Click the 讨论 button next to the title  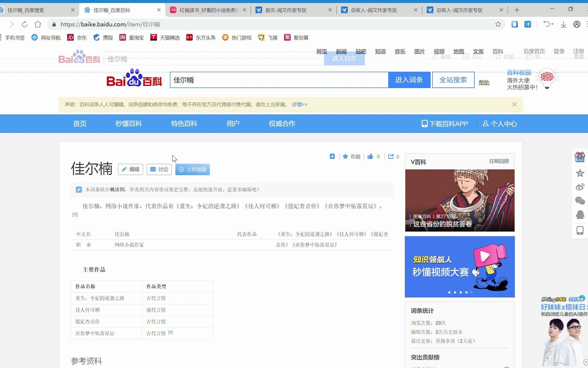[159, 169]
